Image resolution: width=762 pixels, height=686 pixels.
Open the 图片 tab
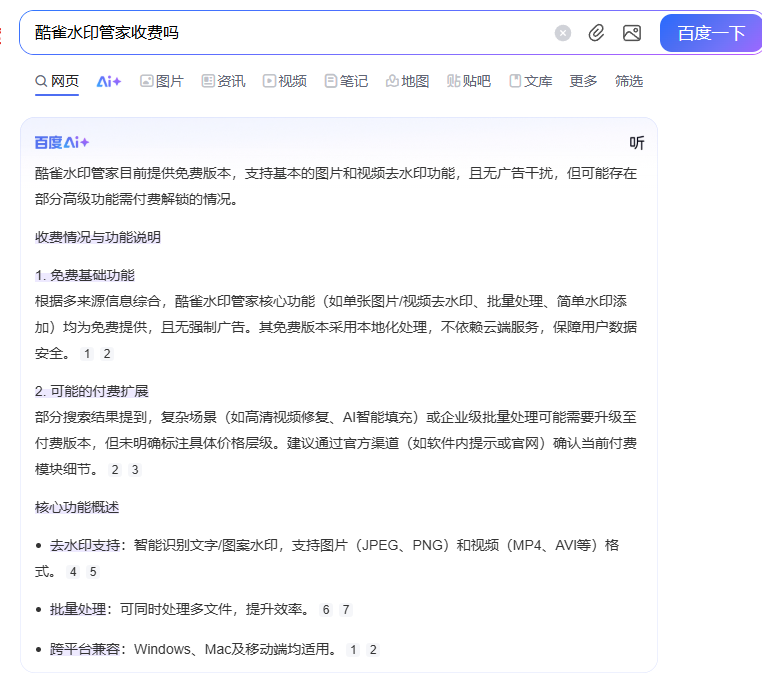click(x=162, y=81)
